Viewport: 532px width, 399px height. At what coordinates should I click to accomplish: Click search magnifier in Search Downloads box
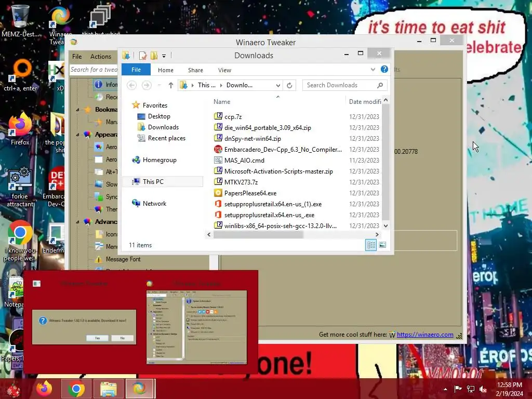point(380,85)
